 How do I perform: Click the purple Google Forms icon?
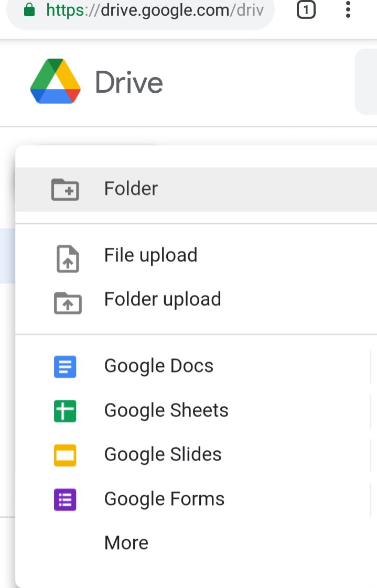click(65, 499)
